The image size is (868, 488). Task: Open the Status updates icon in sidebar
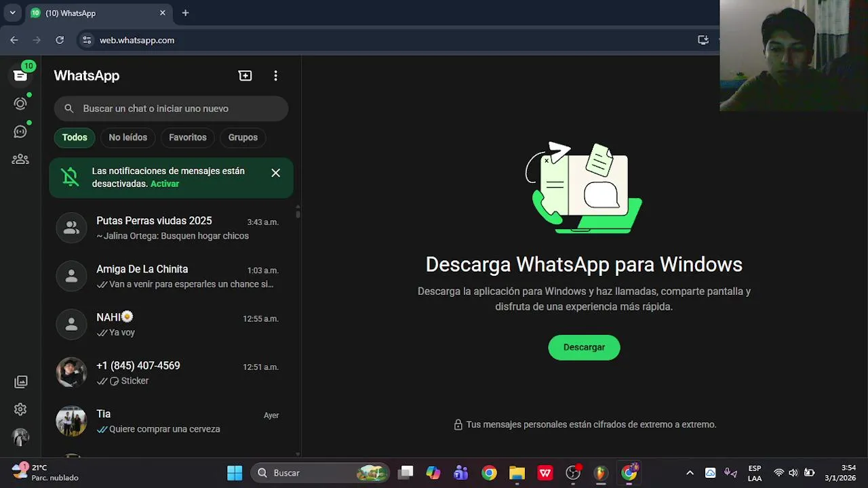click(x=20, y=104)
